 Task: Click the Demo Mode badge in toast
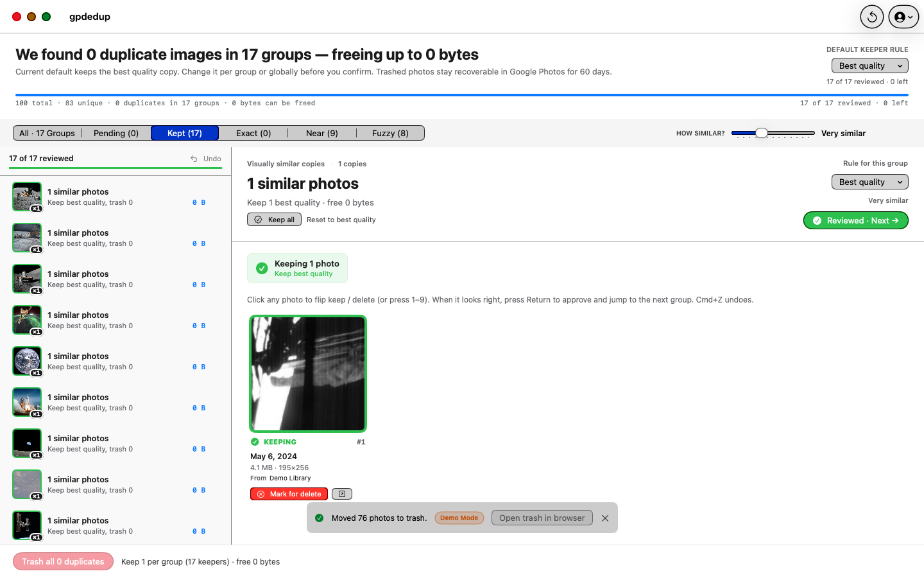(459, 518)
